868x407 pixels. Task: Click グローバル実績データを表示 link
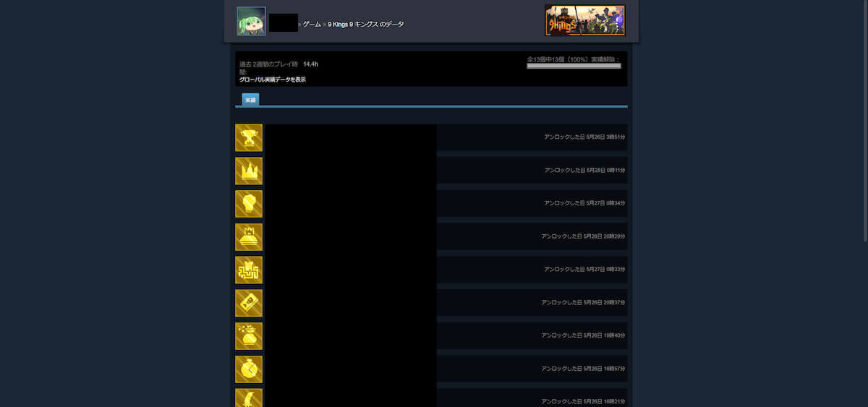pyautogui.click(x=273, y=80)
